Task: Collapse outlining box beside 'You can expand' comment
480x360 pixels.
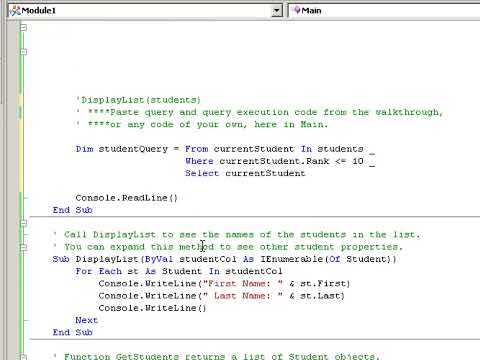Action: (23, 247)
